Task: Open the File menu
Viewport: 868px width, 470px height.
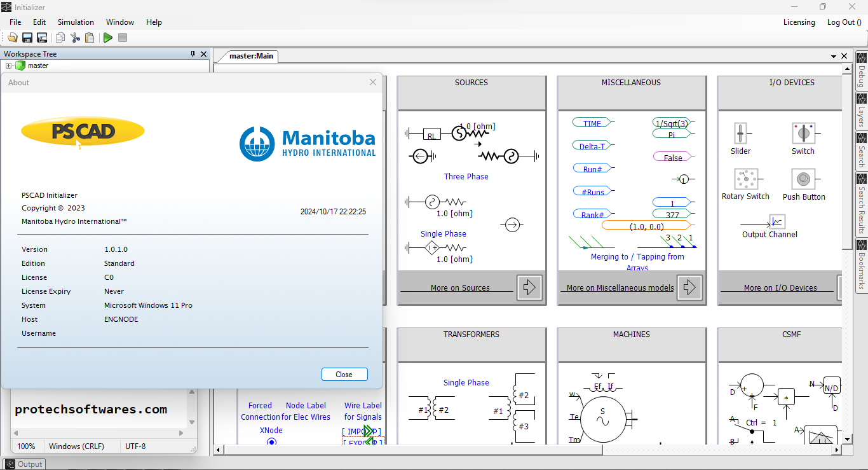Action: 15,22
